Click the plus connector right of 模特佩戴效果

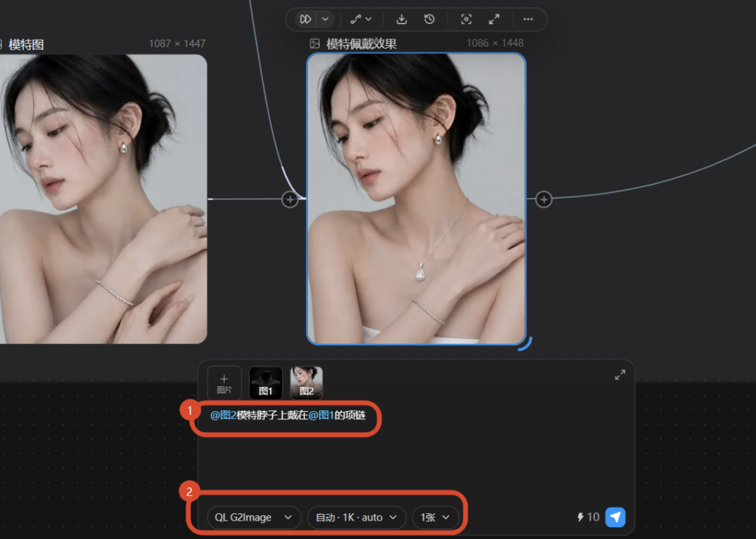pos(544,199)
